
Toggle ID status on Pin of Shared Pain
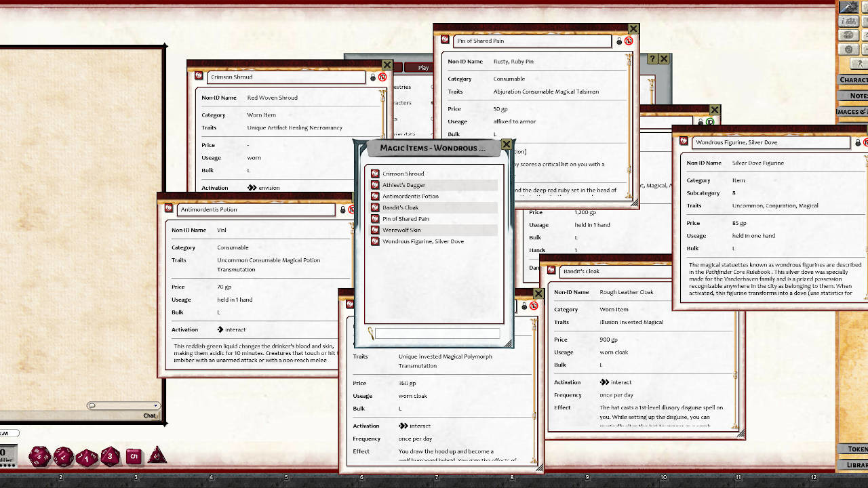pos(629,41)
